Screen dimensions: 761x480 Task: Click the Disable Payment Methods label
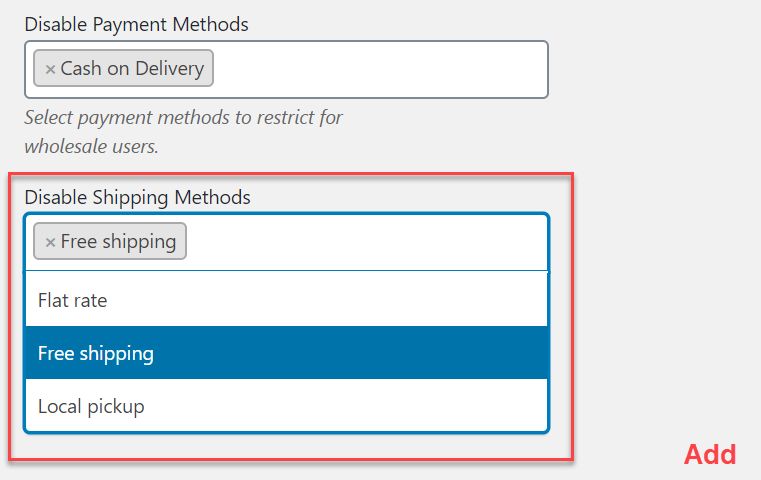[136, 23]
